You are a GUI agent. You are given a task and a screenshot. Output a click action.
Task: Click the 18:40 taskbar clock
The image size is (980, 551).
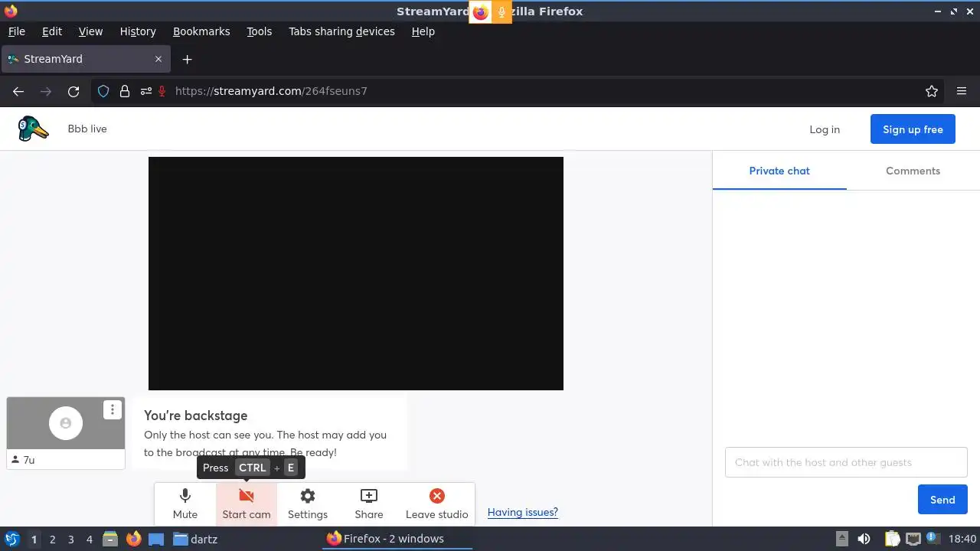(x=962, y=539)
